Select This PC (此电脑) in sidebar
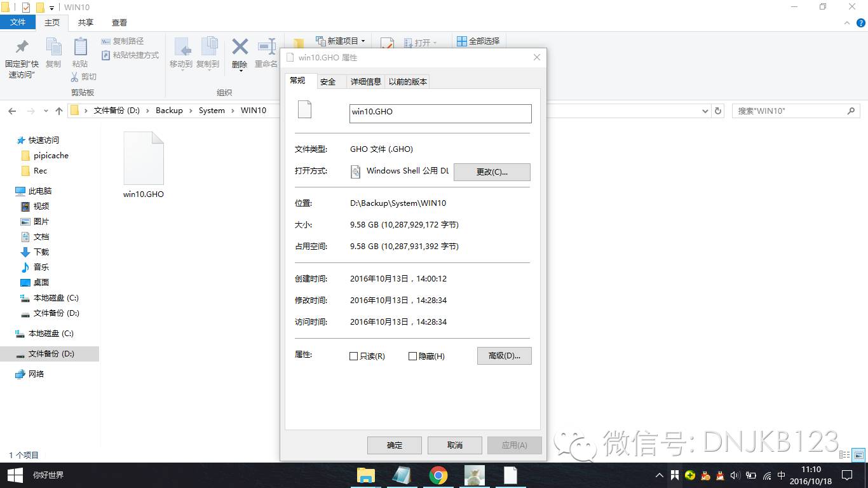This screenshot has height=488, width=868. [x=40, y=191]
